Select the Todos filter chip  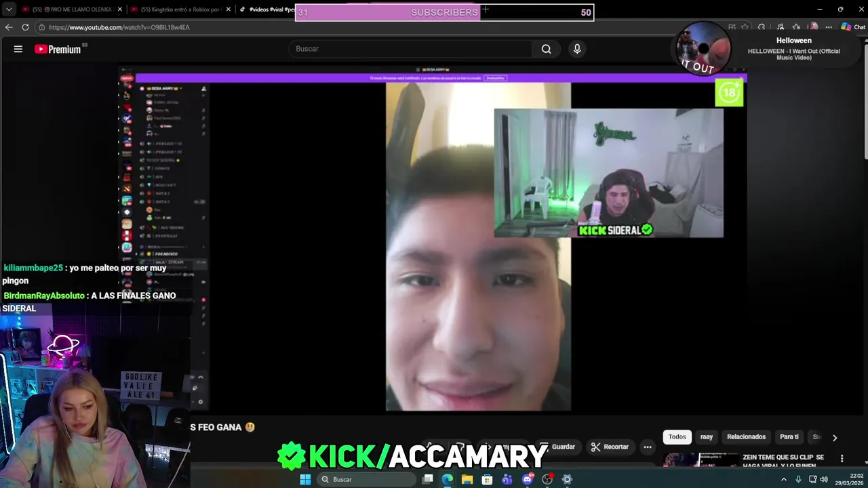coord(677,437)
